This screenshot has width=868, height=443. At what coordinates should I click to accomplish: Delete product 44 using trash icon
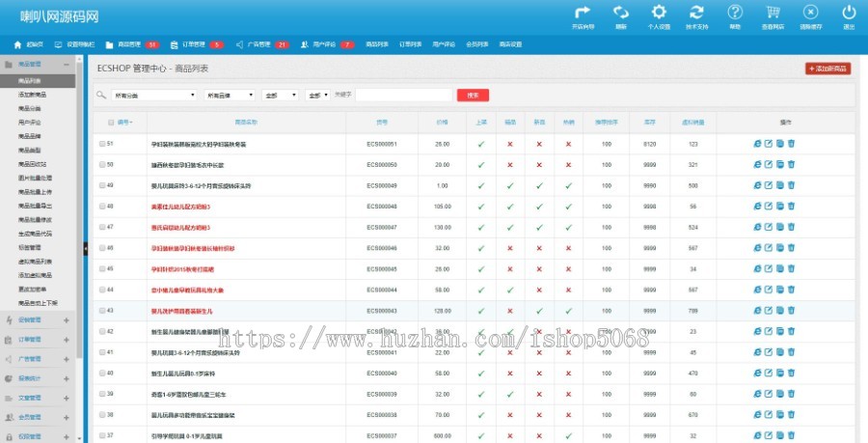791,290
